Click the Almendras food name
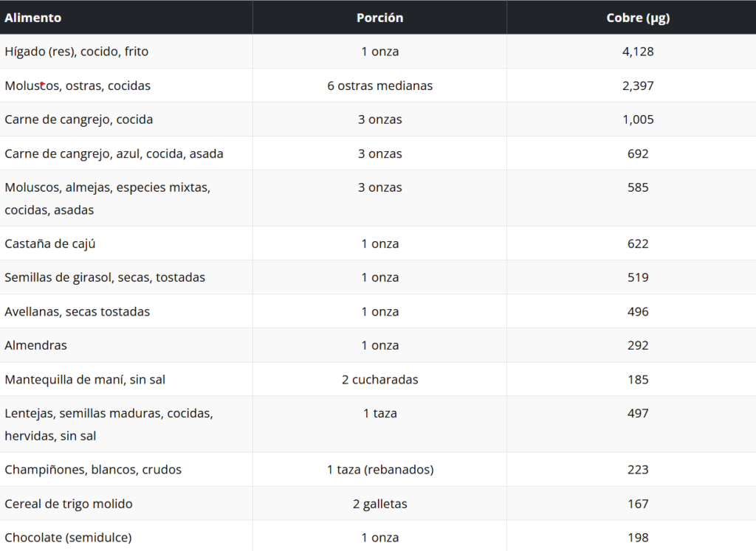Viewport: 756px width, 551px height. pos(35,345)
